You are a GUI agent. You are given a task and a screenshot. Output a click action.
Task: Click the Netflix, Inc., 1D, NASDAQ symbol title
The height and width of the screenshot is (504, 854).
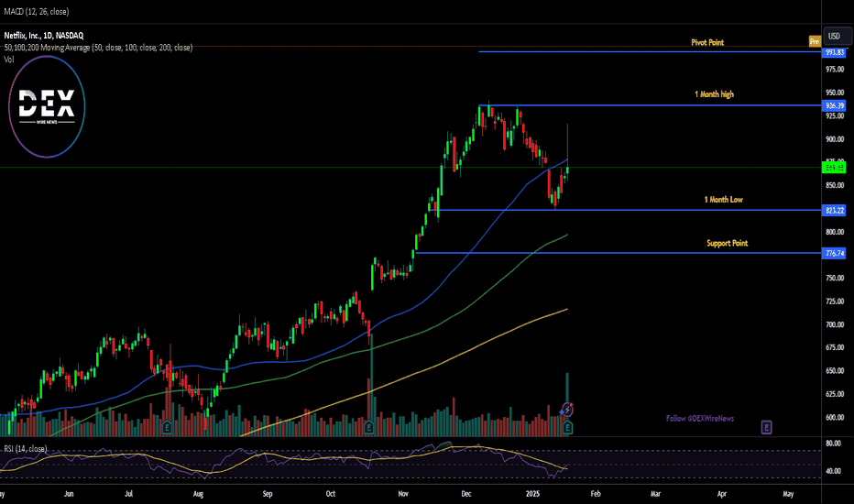(x=44, y=36)
